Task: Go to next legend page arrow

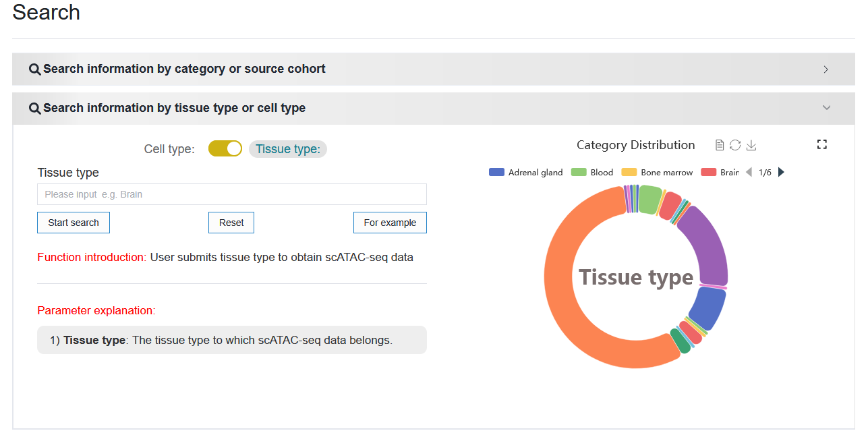Action: 781,172
